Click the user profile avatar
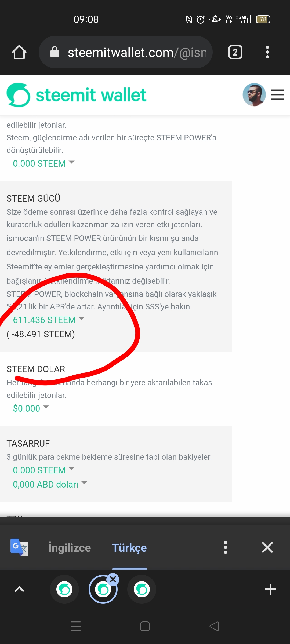This screenshot has width=290, height=644. [254, 95]
